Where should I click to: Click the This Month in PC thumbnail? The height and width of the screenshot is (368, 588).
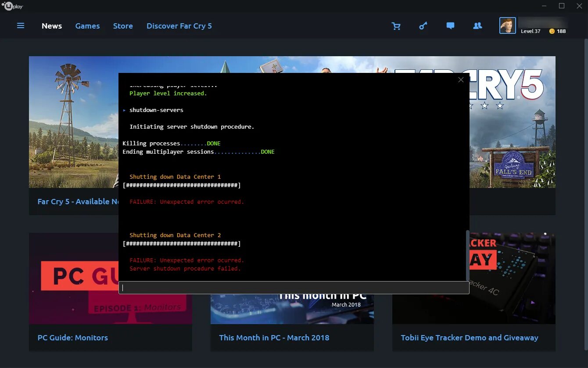[x=292, y=309]
